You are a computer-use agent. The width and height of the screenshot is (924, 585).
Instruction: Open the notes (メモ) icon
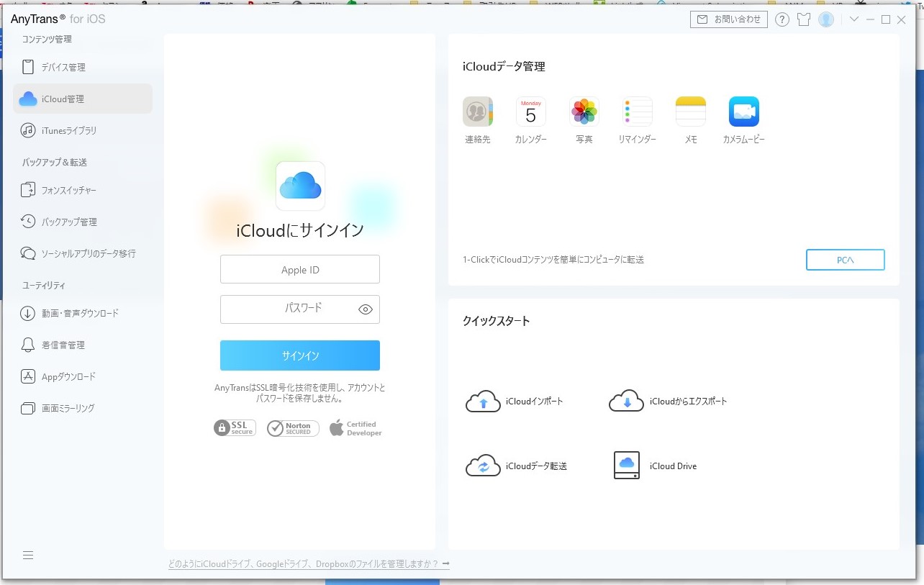691,112
